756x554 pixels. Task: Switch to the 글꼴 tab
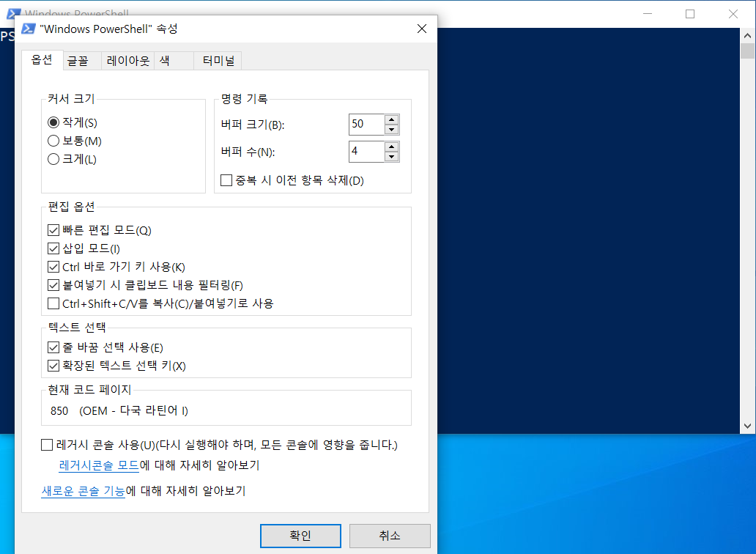point(82,61)
